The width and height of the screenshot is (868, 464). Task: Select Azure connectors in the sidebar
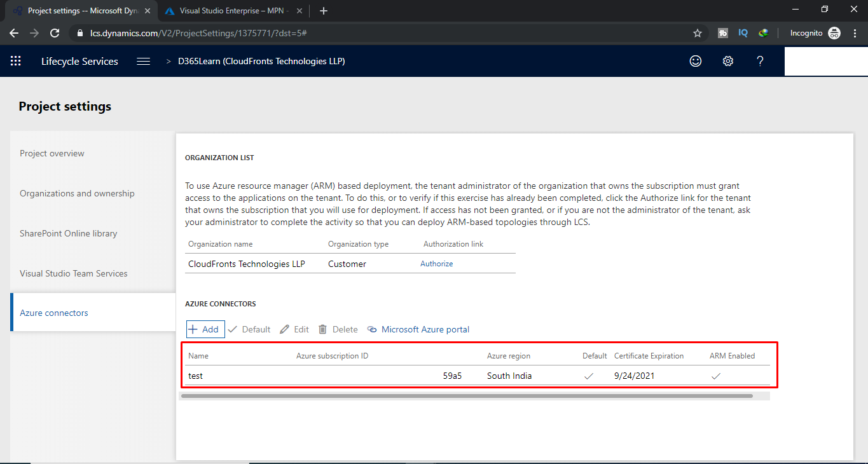93,313
